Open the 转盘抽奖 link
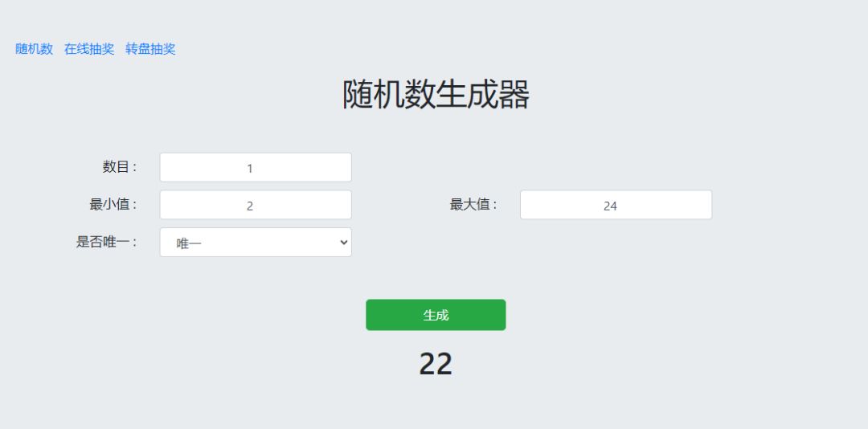Screen dimensions: 868x429 click(x=150, y=49)
